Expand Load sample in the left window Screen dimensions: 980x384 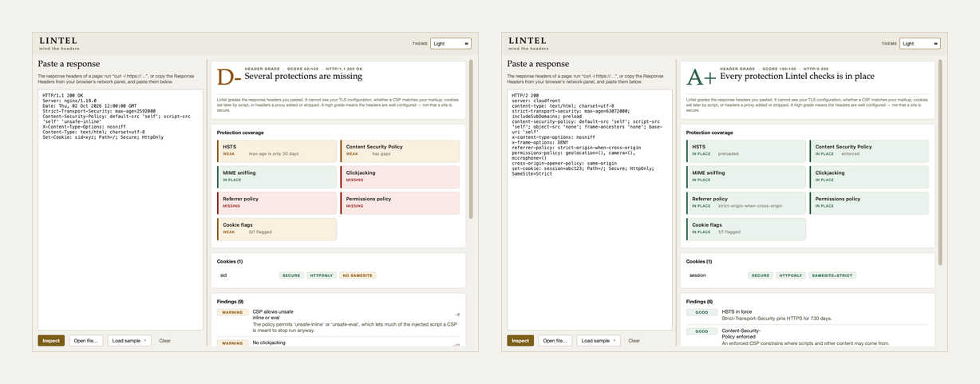coord(129,341)
